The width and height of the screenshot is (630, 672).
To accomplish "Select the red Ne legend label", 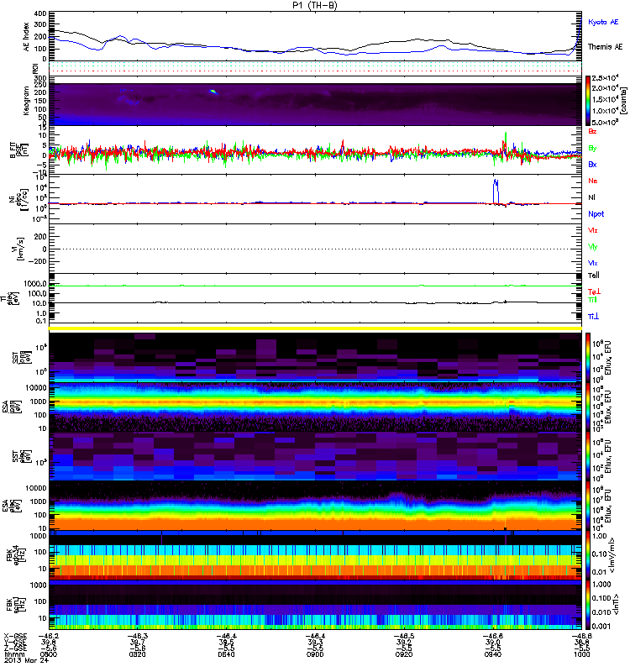I will (x=593, y=181).
